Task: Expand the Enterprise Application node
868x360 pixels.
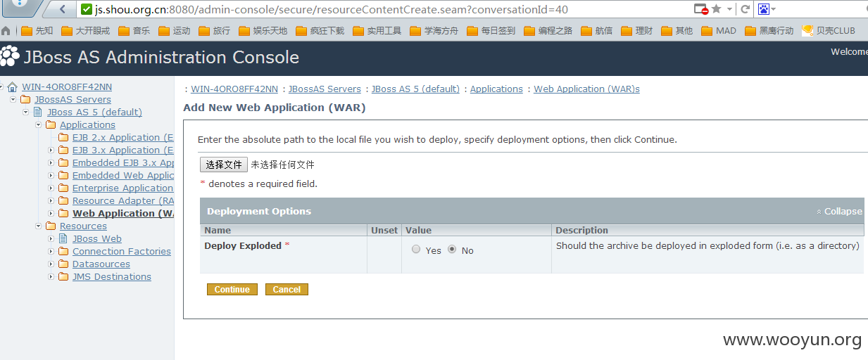Action: click(51, 188)
